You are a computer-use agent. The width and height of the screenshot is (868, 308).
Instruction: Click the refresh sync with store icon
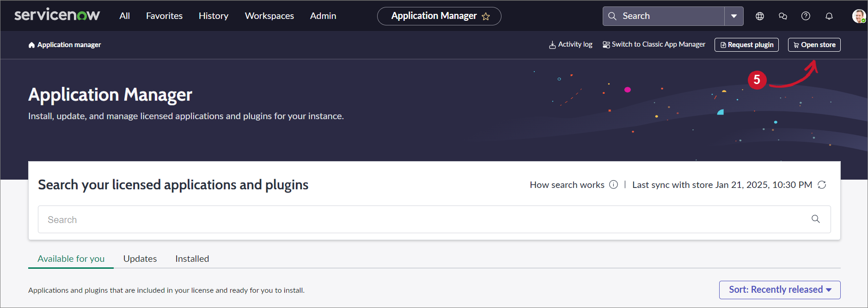822,185
